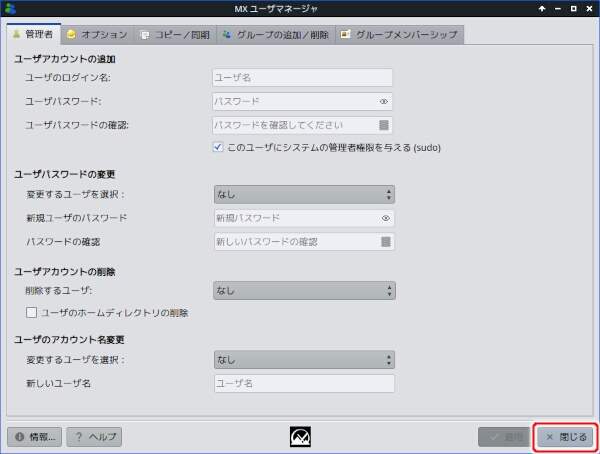Click the ユーザのログイン名 input field
This screenshot has height=454, width=600.
[302, 77]
